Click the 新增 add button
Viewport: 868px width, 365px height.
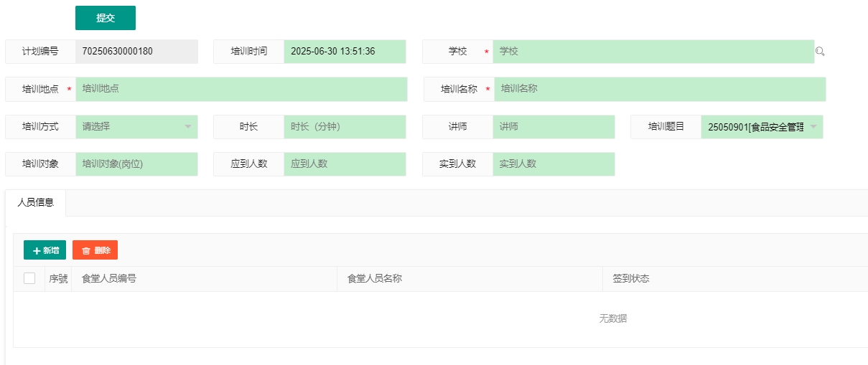(45, 250)
